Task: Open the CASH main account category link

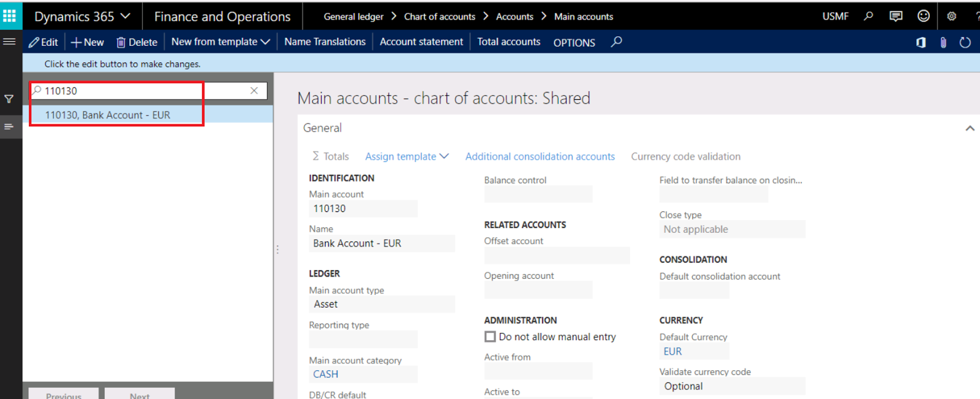Action: [x=325, y=374]
